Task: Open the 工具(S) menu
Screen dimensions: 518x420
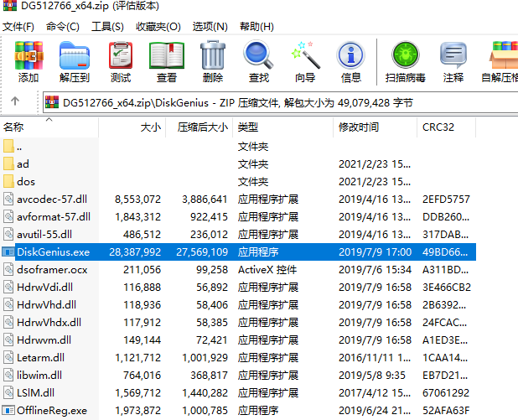Action: click(x=107, y=27)
